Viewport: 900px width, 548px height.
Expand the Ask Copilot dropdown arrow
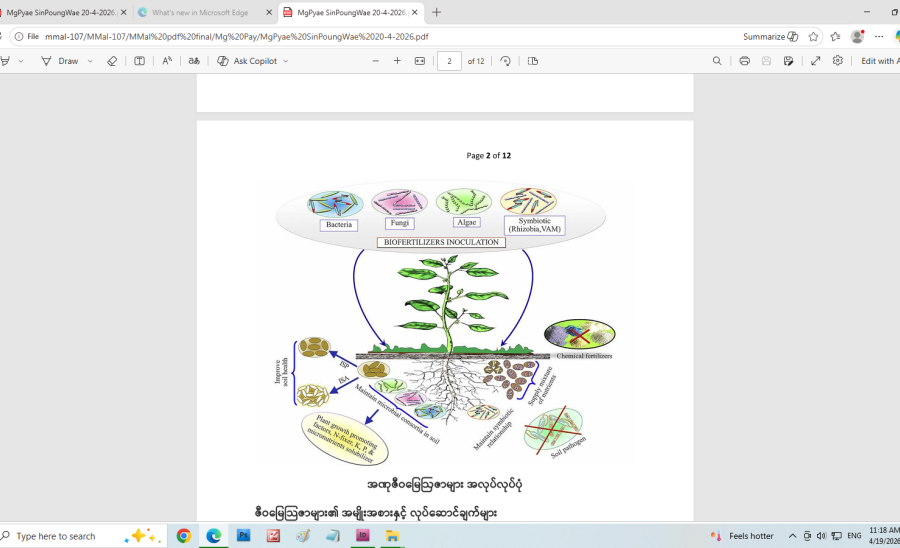(x=286, y=61)
